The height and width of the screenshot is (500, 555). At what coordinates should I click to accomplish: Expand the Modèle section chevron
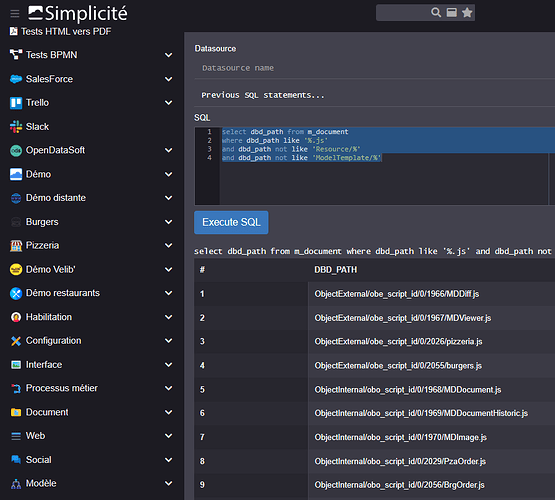click(168, 483)
